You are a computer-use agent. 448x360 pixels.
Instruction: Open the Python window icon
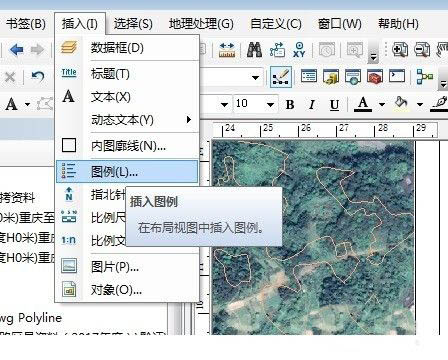point(397,76)
